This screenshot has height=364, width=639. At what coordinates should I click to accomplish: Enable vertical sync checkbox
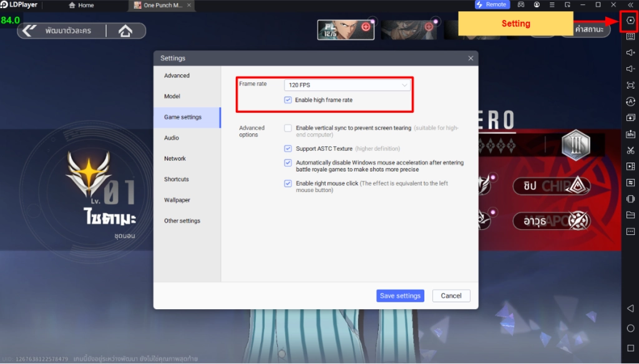(288, 128)
